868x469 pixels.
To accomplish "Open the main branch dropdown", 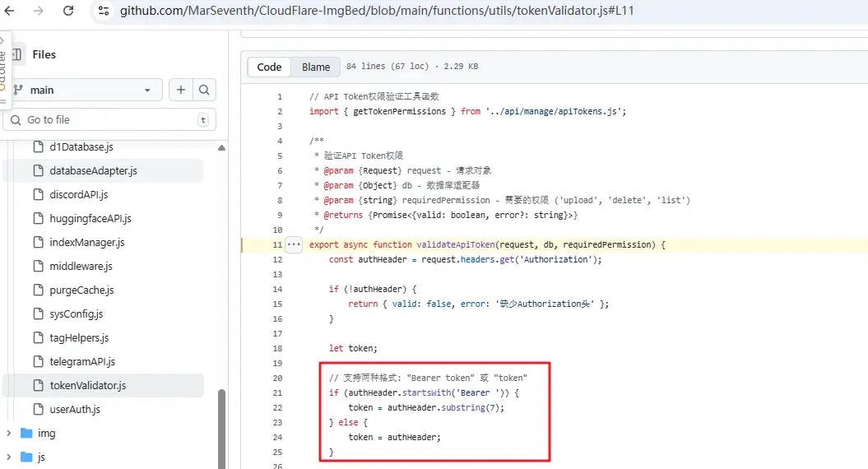I will 84,91.
